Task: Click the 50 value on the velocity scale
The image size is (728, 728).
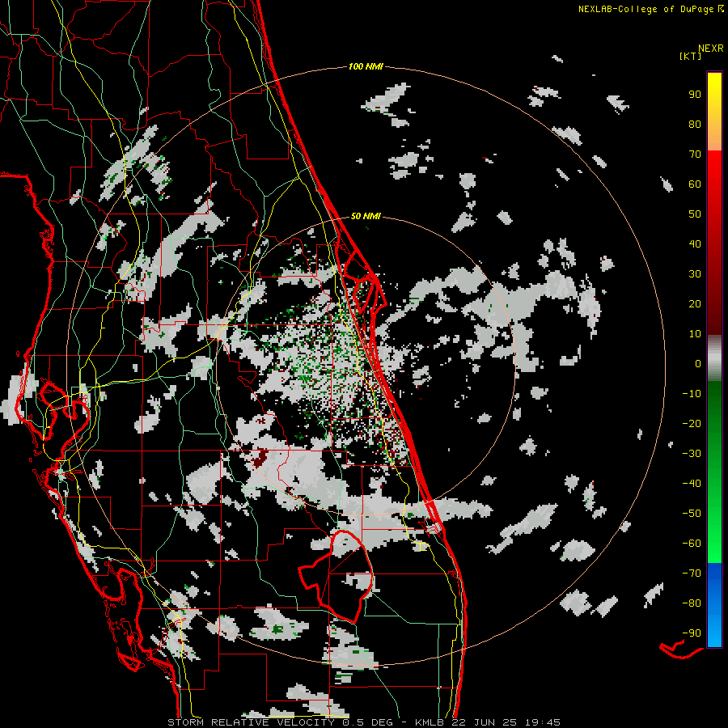Action: [x=695, y=214]
